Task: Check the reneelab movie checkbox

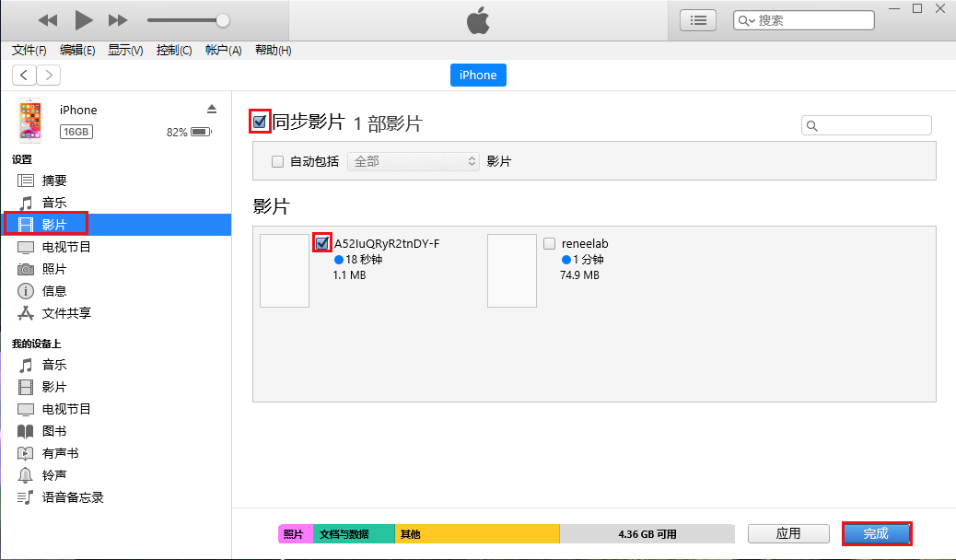Action: pos(549,243)
